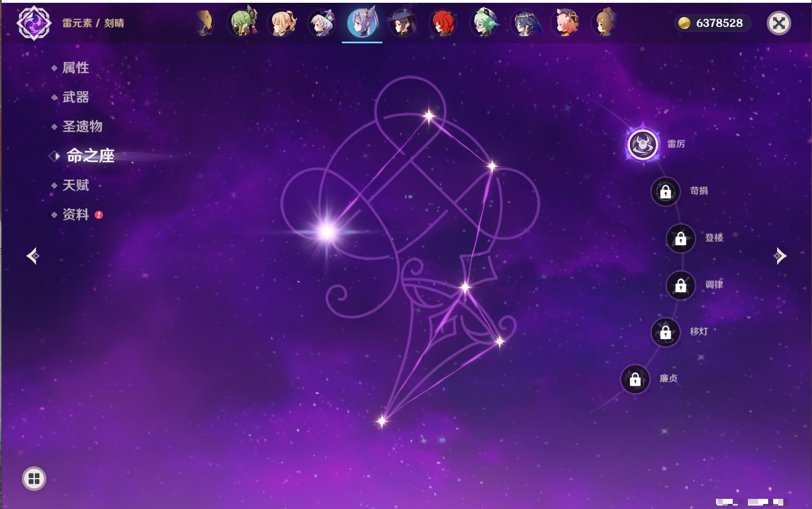This screenshot has height=509, width=812.
Task: Go to next character with right arrow
Action: click(779, 256)
